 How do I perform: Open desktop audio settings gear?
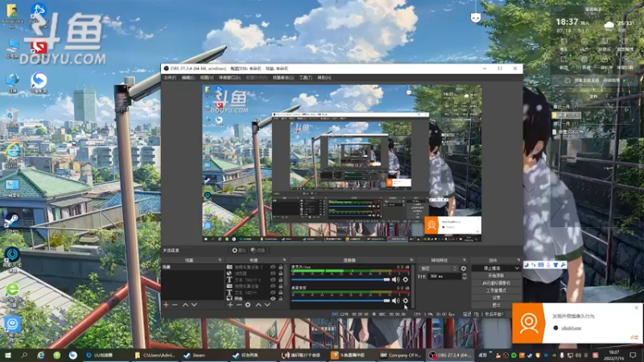406,300
